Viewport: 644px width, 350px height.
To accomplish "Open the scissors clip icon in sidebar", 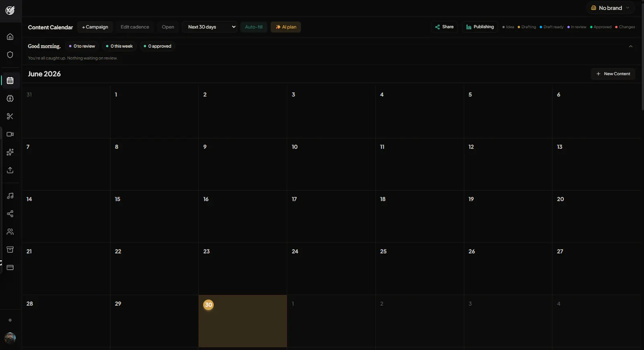I will point(10,116).
